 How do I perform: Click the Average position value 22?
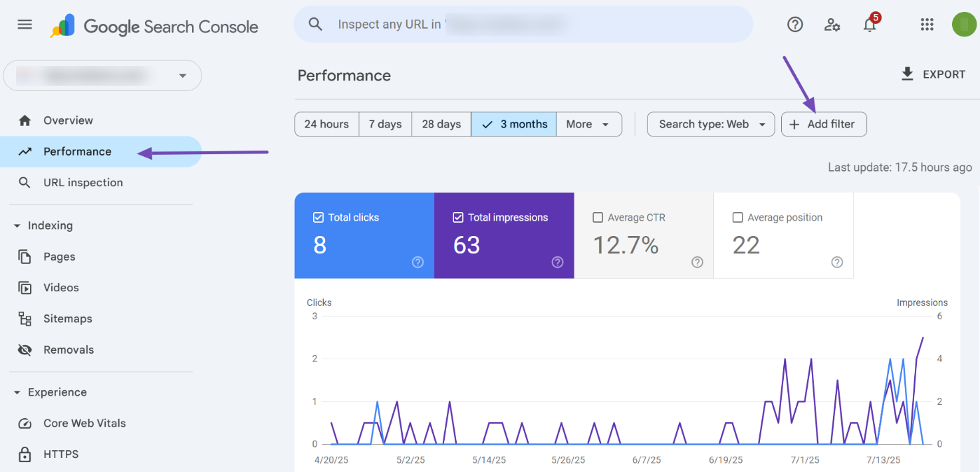tap(746, 245)
